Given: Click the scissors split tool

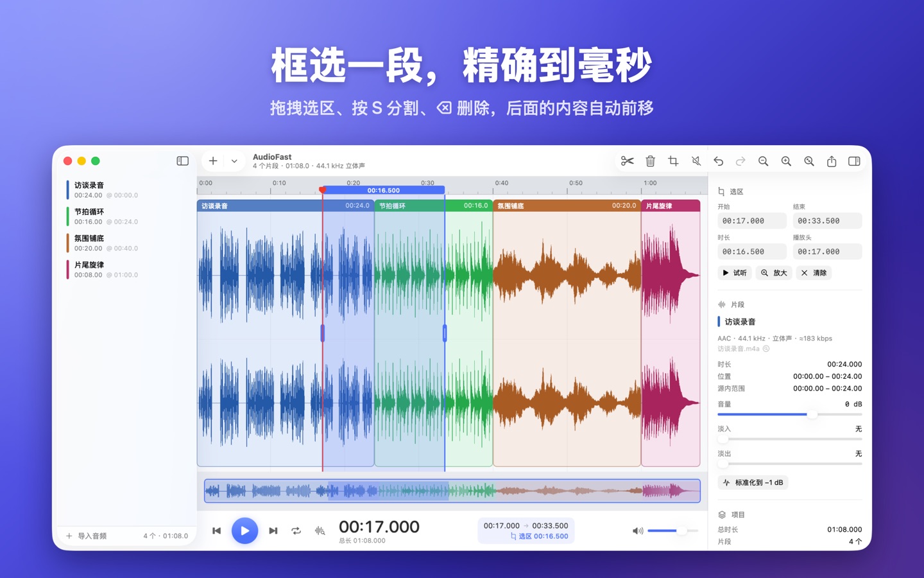Looking at the screenshot, I should point(627,161).
